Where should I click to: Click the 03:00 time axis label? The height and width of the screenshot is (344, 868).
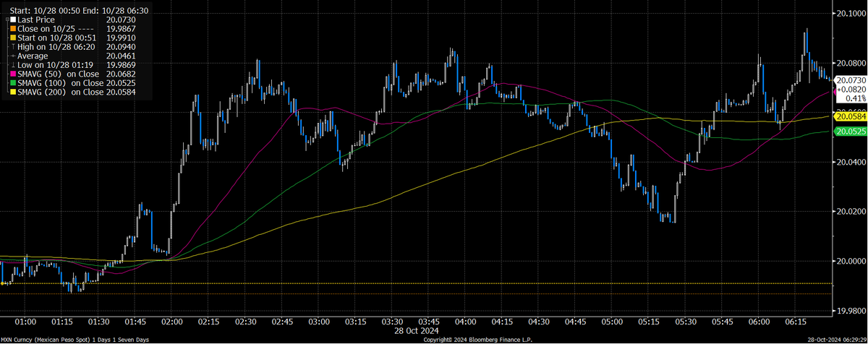(319, 321)
